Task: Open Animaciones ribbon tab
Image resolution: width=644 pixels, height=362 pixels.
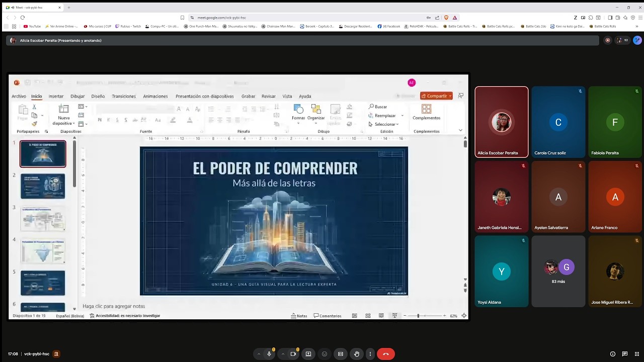Action: point(155,96)
